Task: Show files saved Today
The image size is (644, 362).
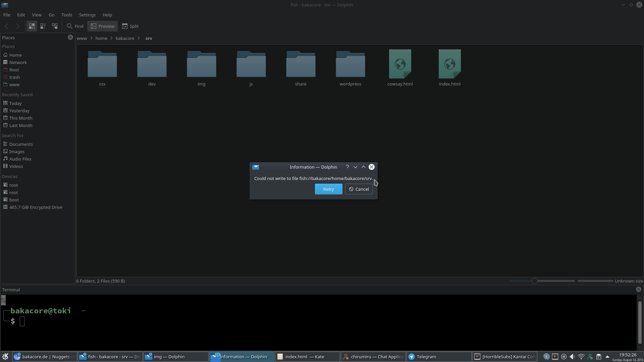Action: click(x=38, y=103)
